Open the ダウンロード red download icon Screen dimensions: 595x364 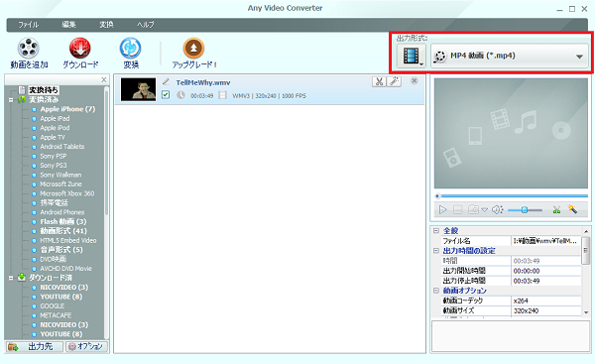[x=79, y=49]
